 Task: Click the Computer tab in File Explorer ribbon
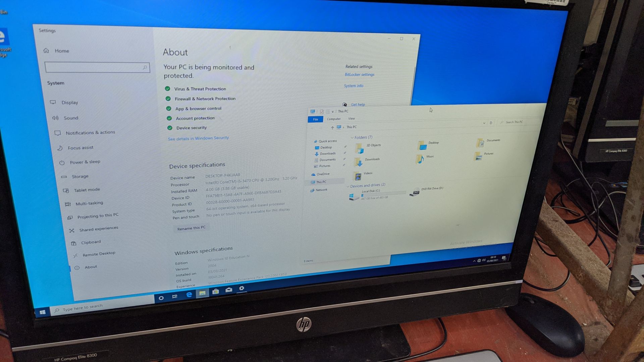(333, 119)
